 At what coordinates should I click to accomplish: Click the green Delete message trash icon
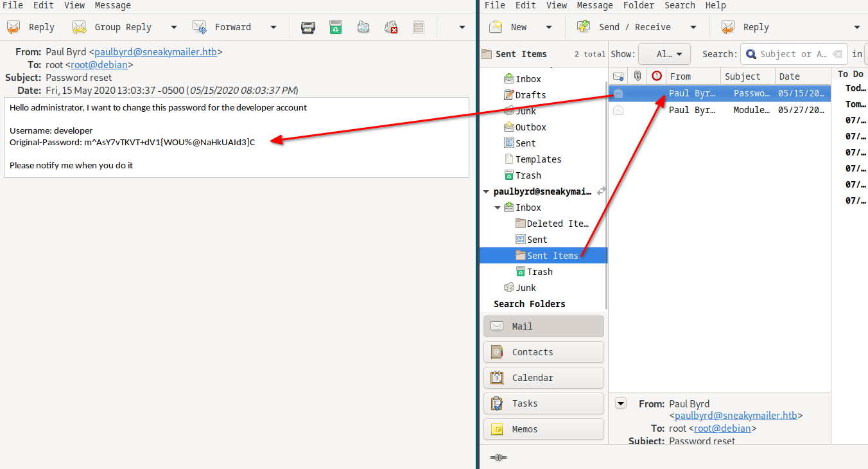[335, 27]
